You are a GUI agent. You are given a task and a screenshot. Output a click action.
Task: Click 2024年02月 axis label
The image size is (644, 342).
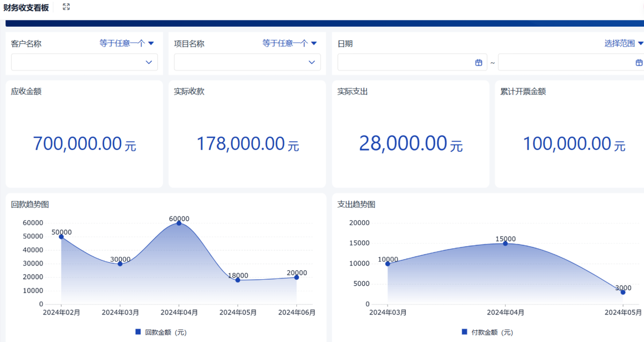click(61, 312)
